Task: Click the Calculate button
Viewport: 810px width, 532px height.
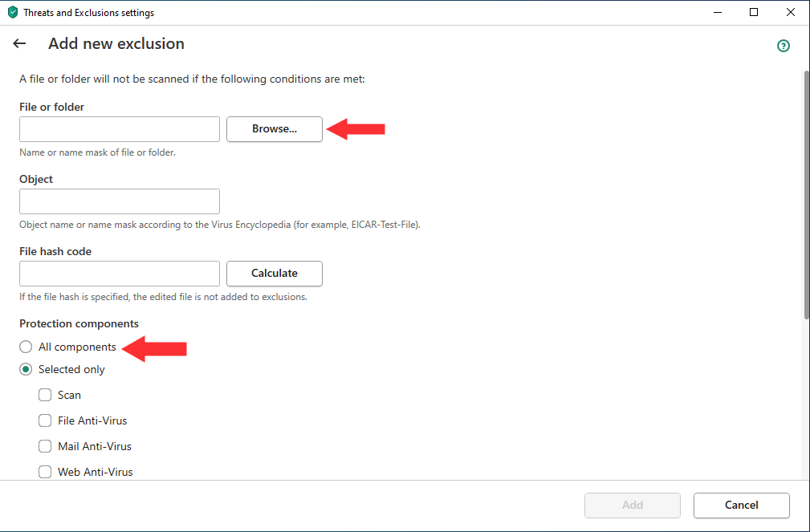Action: point(275,274)
